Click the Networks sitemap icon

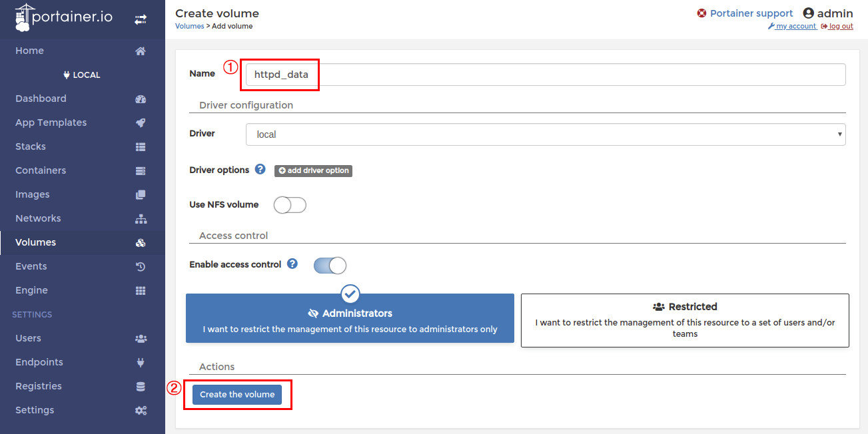(x=141, y=219)
